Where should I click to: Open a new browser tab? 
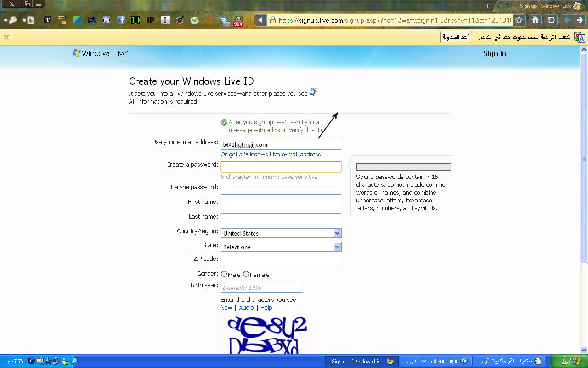[487, 6]
